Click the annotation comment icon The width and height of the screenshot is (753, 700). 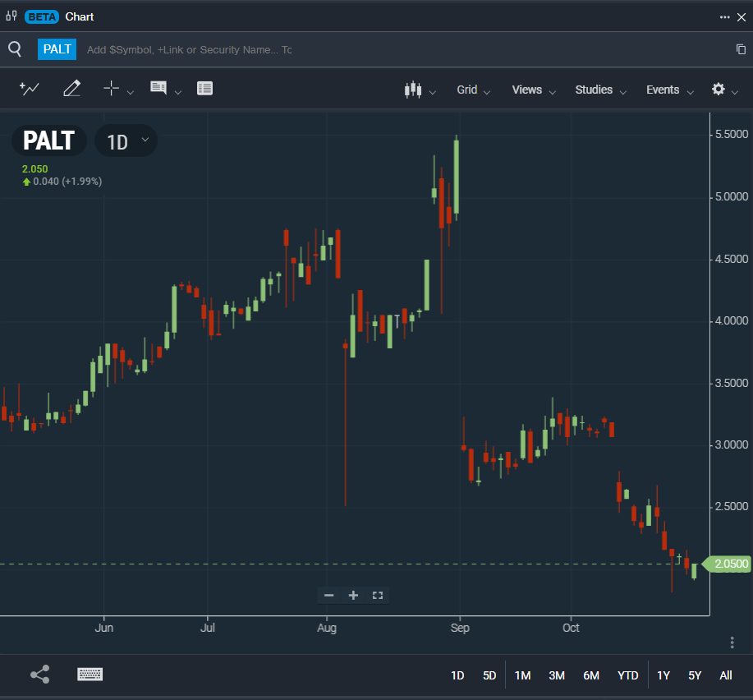(x=158, y=88)
